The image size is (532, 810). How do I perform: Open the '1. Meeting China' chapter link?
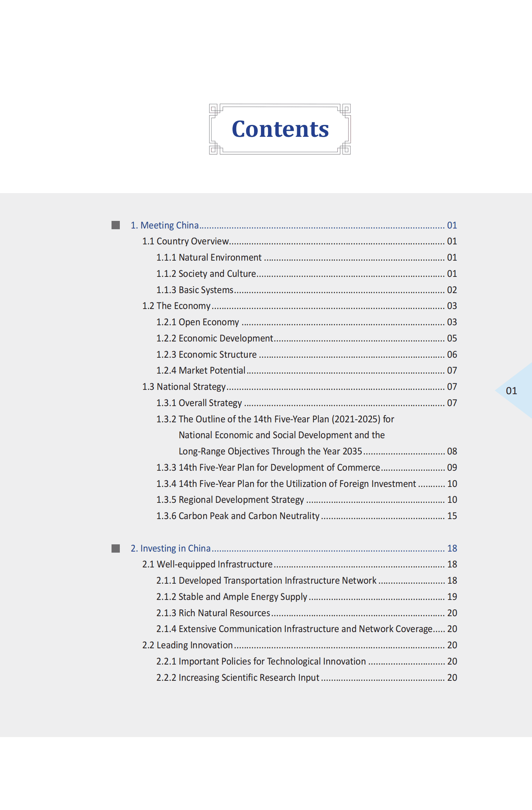165,225
